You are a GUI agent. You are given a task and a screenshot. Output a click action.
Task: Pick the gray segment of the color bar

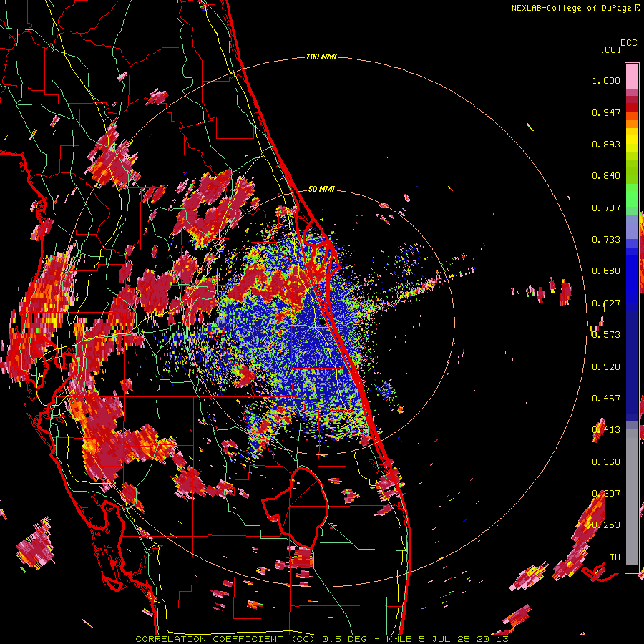[x=632, y=497]
